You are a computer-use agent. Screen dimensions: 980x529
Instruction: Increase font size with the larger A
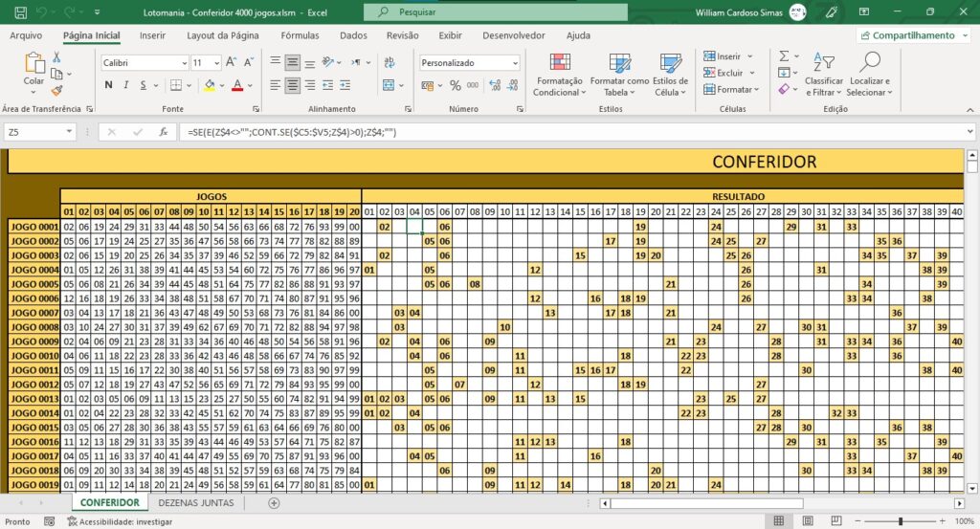pyautogui.click(x=231, y=62)
